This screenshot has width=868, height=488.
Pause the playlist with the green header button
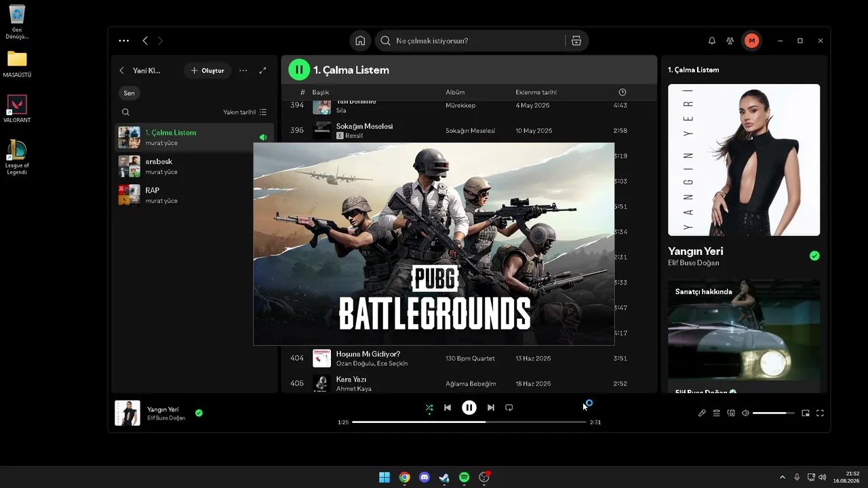tap(299, 70)
